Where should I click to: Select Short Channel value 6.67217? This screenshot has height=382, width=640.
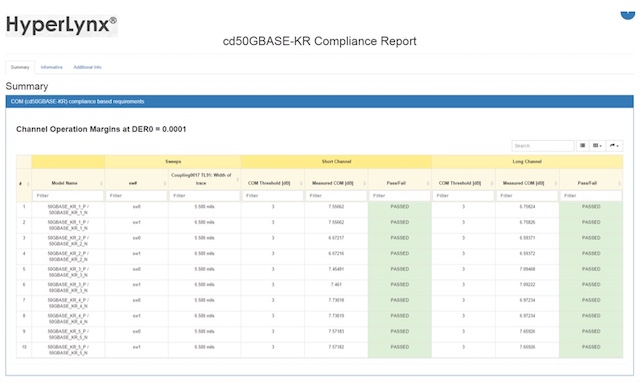[x=336, y=238]
